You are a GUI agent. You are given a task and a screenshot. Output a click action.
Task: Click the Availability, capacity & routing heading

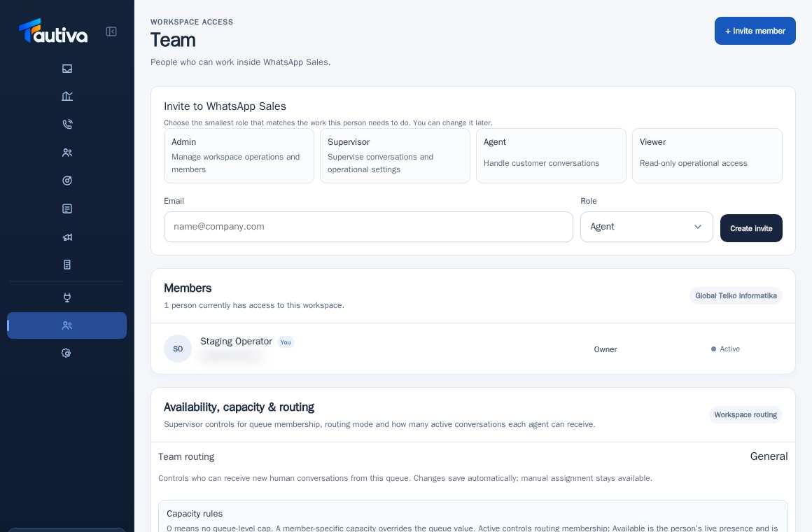(x=239, y=407)
